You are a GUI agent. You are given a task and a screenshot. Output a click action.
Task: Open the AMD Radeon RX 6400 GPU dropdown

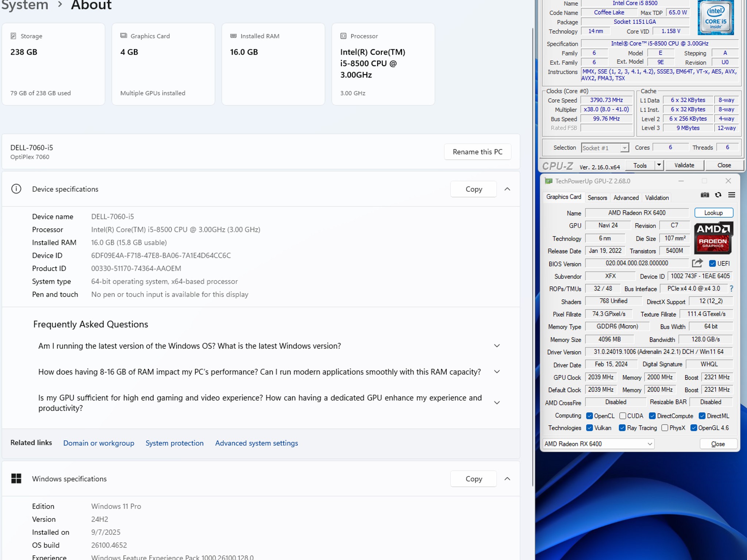[598, 444]
